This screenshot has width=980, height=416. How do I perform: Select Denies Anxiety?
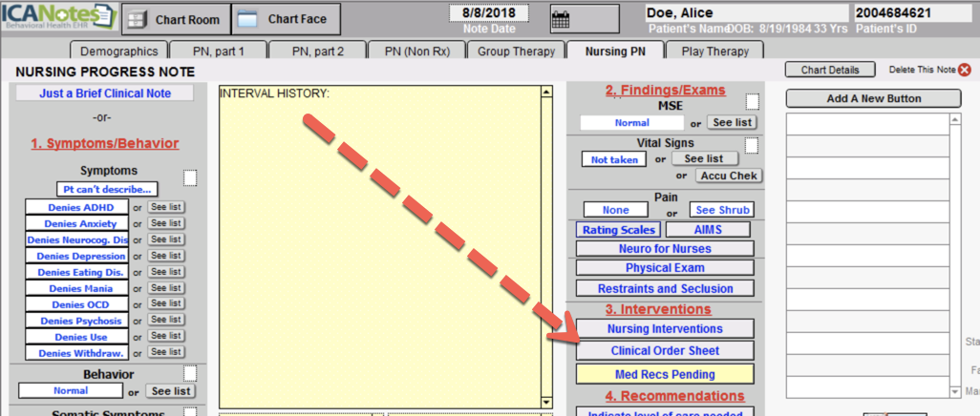(76, 223)
